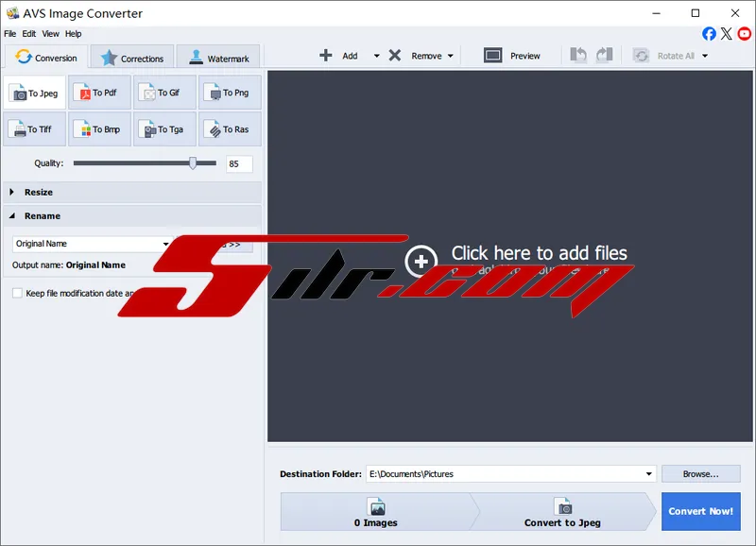Switch to the Watermark tab
This screenshot has height=546, width=756.
218,58
